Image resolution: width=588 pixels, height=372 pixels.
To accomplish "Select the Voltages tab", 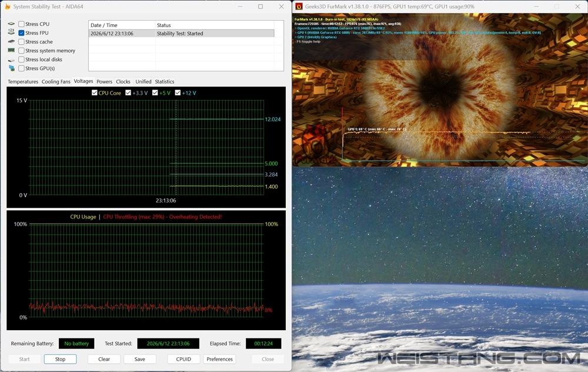I will [83, 81].
